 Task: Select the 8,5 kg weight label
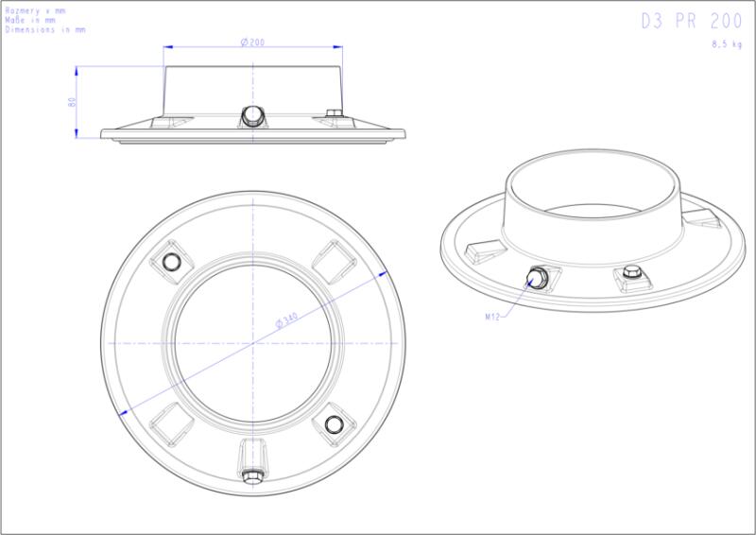coord(727,43)
